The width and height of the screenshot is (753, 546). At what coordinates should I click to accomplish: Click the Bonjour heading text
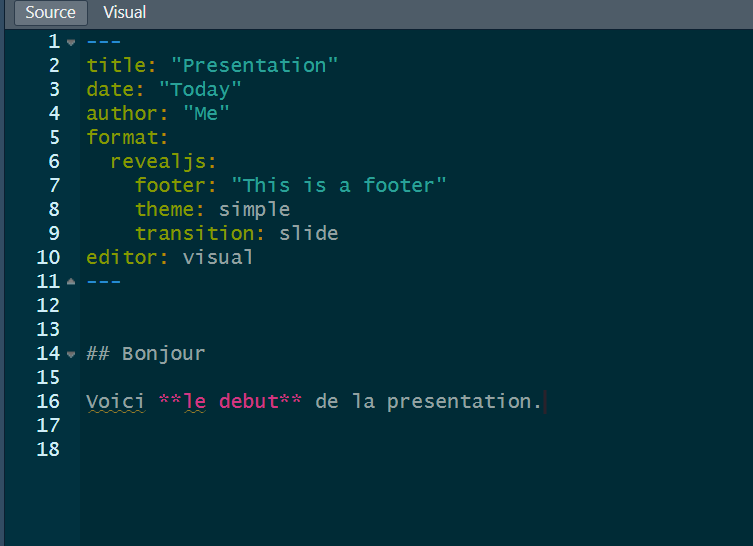coord(163,354)
